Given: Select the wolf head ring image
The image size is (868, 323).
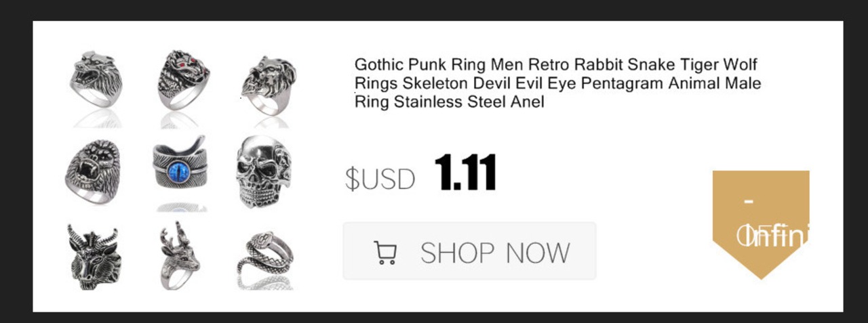Looking at the screenshot, I should coord(95,79).
